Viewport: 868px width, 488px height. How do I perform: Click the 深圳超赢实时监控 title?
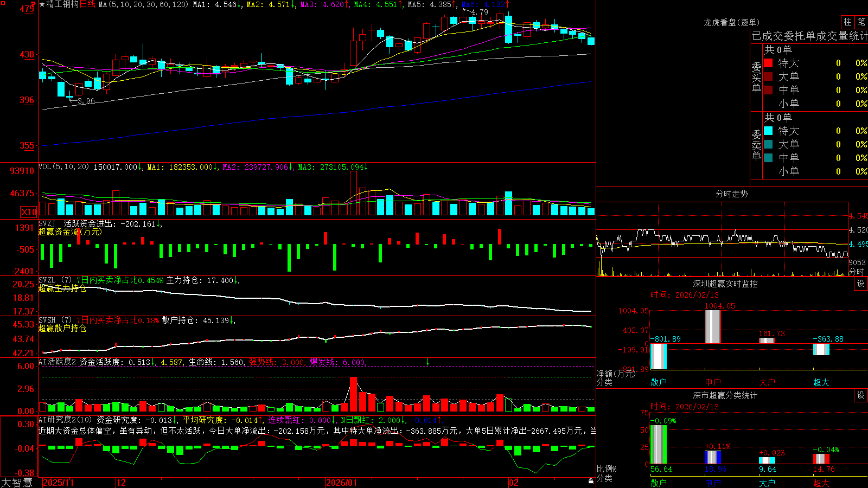tap(725, 284)
